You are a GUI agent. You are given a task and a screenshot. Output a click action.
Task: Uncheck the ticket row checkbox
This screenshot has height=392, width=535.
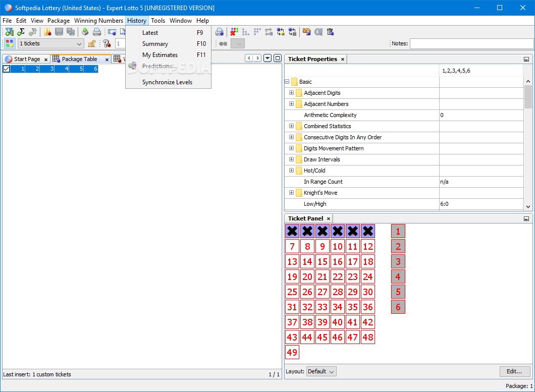6,69
